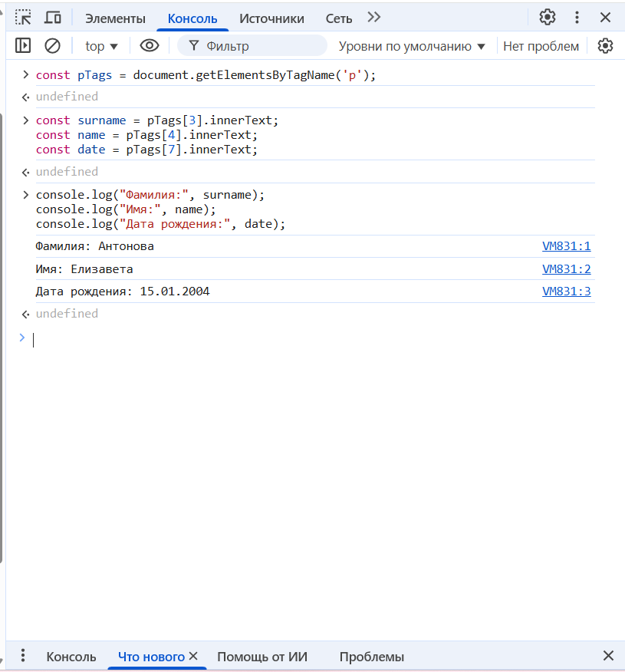Show the console sidebar panel
Viewport: 625px width, 672px height.
pos(23,46)
